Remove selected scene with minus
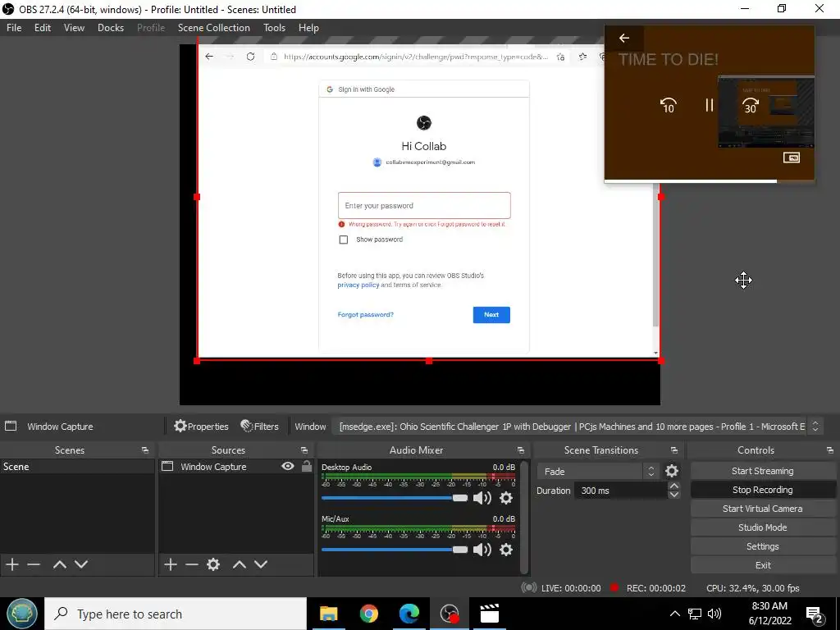The width and height of the screenshot is (840, 630). [34, 564]
